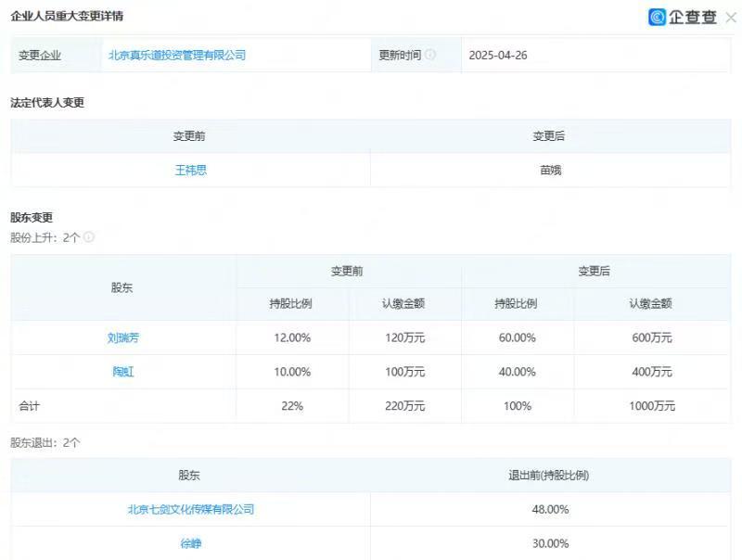
Task: Open the 北京真乐道投资管理有限公司 company link
Action: [x=177, y=55]
